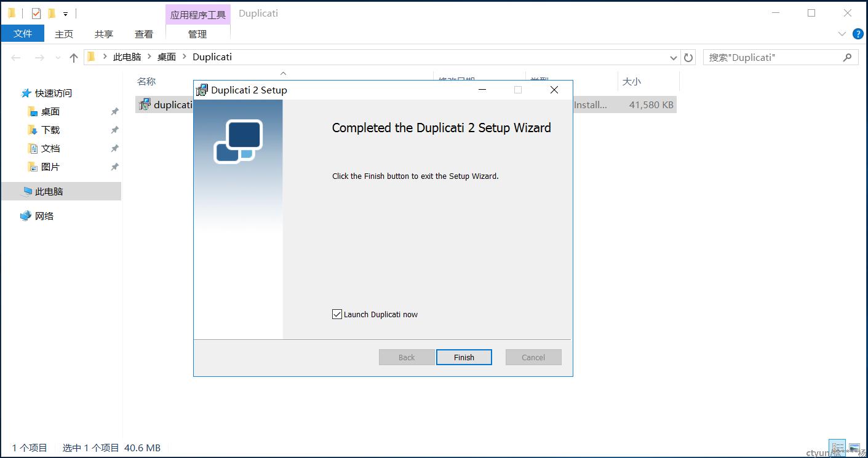Close the Duplicati 2 Setup dialog

[x=554, y=90]
